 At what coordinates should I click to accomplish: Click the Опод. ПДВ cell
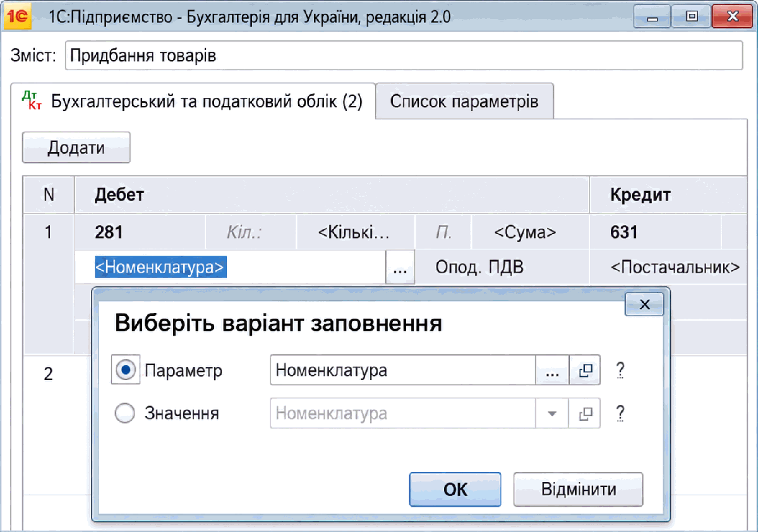tap(502, 268)
